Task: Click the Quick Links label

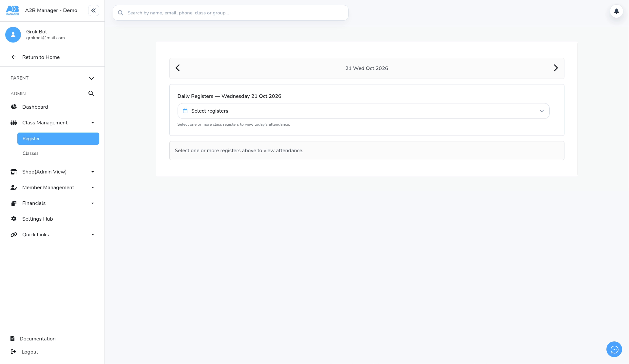Action: pyautogui.click(x=36, y=235)
